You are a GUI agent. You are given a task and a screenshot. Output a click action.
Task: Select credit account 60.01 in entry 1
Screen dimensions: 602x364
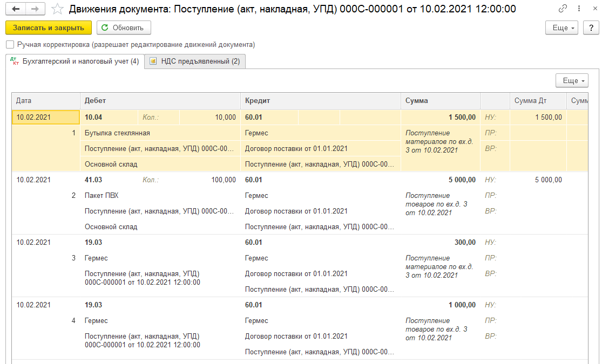click(269, 118)
